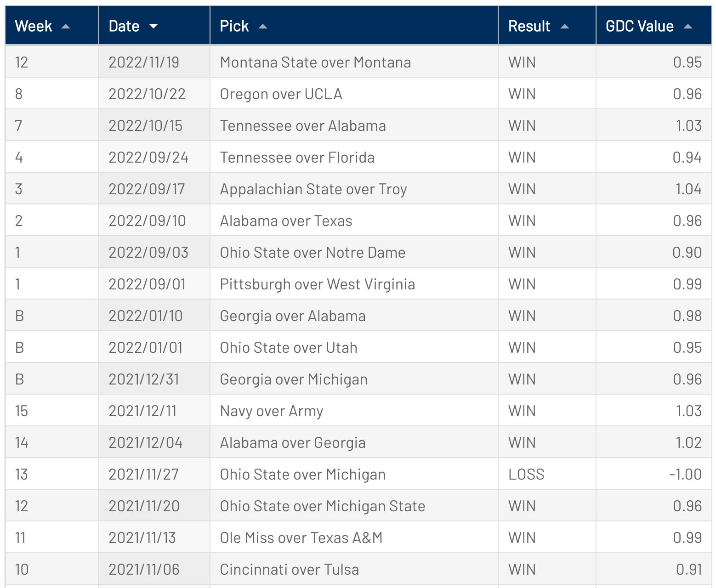Click the 2022/09/17 date cell
This screenshot has height=588, width=716.
click(147, 189)
